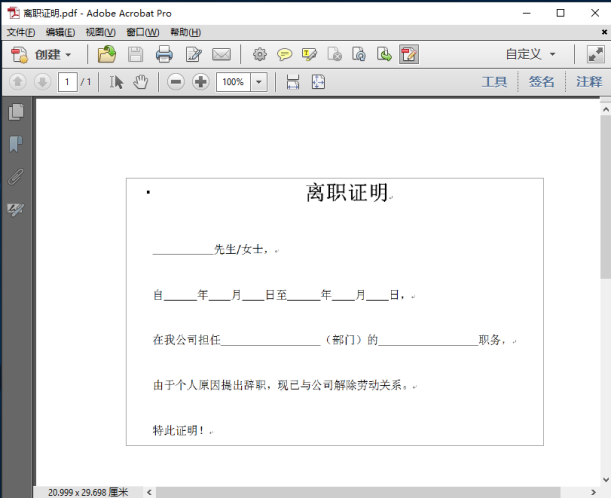This screenshot has width=611, height=498.
Task: Click the 在我公司担任 text
Action: 187,340
